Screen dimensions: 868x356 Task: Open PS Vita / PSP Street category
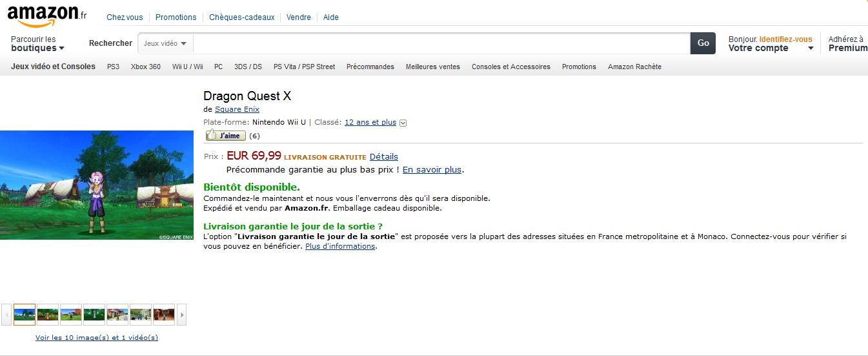304,67
